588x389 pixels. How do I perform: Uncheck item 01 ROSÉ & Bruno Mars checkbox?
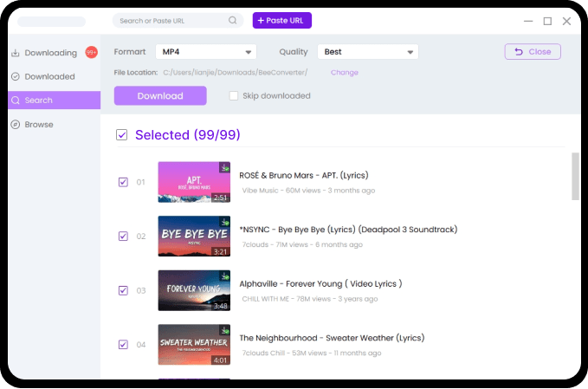pos(123,182)
